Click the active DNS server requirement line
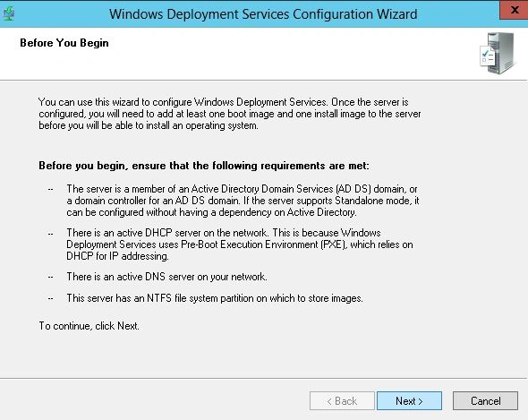 coord(166,277)
